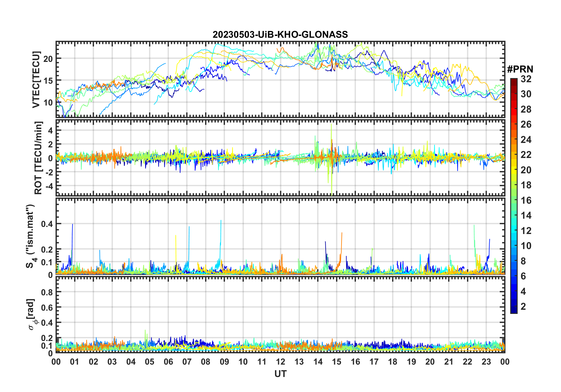Screen dimensions: 561x392
Task: Select PRN colorbar tick label 20
Action: click(526, 170)
